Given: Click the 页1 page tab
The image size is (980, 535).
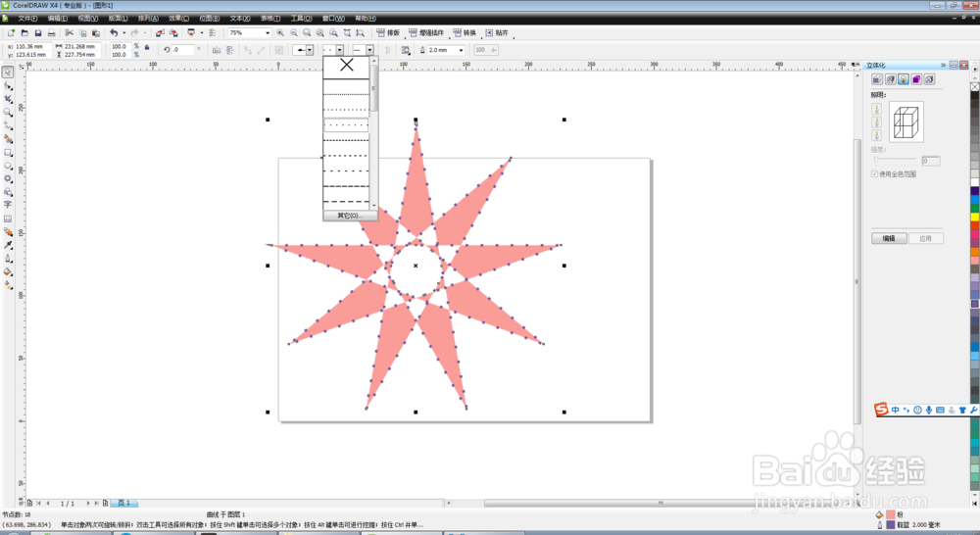Looking at the screenshot, I should pos(123,503).
